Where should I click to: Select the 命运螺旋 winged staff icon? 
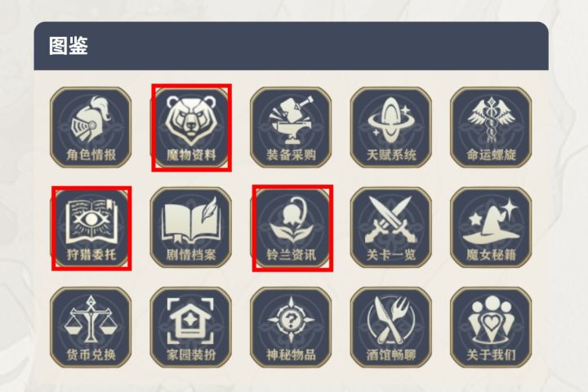click(x=492, y=127)
